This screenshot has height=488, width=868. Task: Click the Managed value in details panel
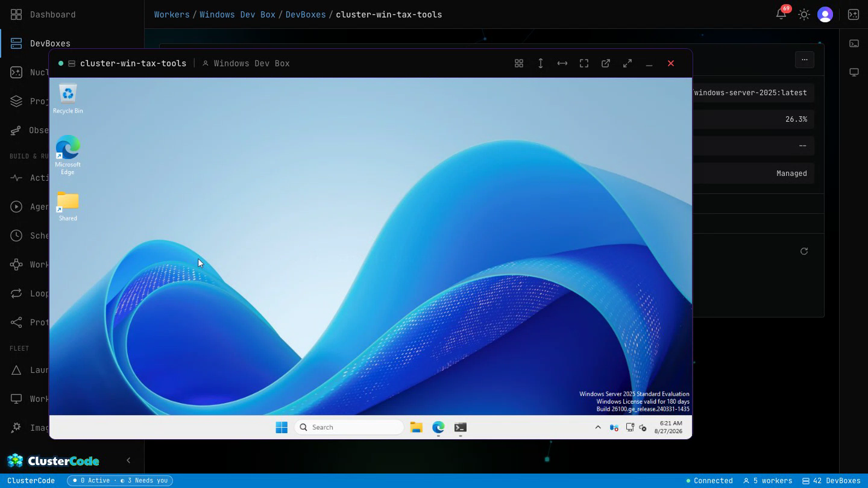[791, 174]
